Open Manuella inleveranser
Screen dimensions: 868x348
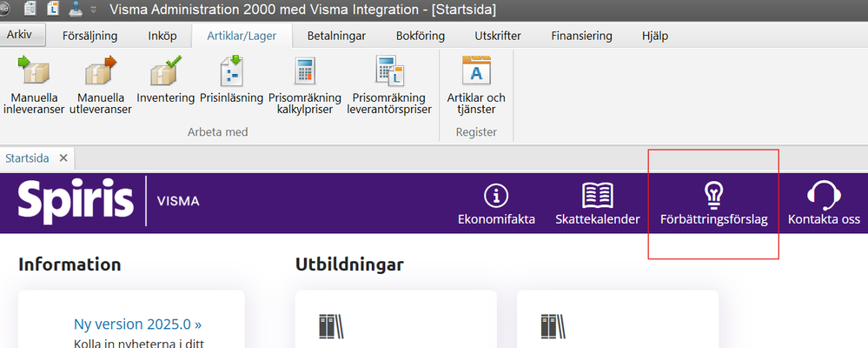[34, 84]
